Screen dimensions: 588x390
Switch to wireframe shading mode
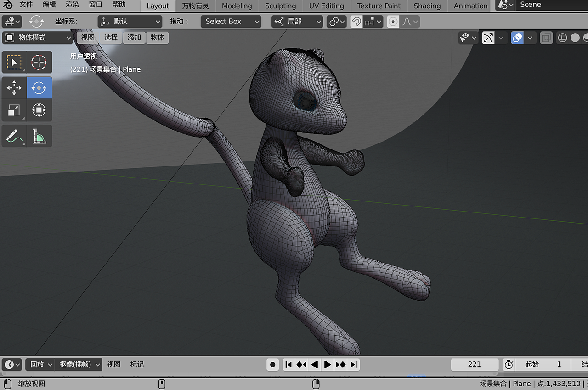point(562,38)
